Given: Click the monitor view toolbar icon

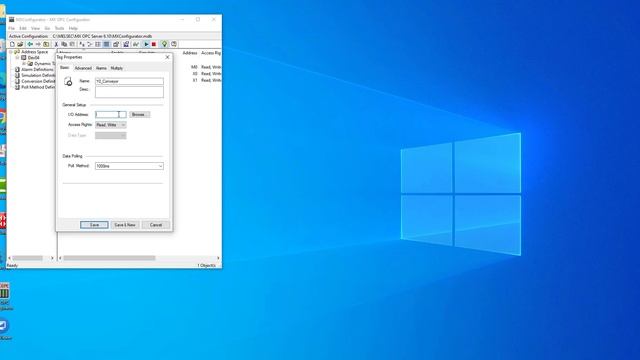Looking at the screenshot, I should 136,44.
